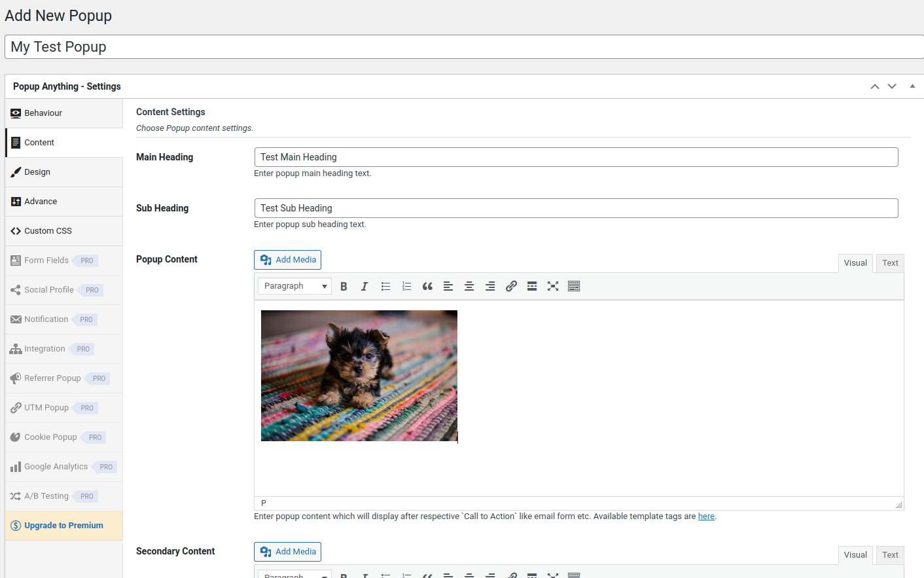
Task: Select the Cookie Popup PRO tab
Action: point(64,437)
